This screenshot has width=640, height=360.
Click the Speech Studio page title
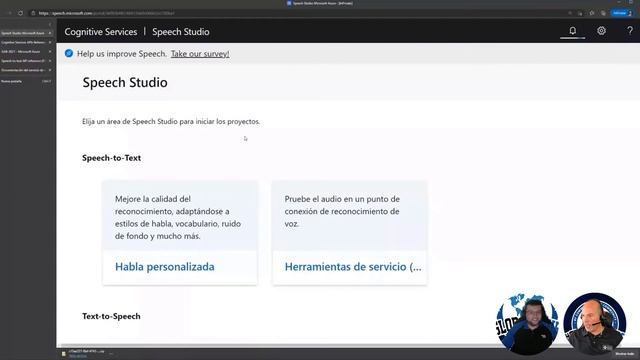125,82
